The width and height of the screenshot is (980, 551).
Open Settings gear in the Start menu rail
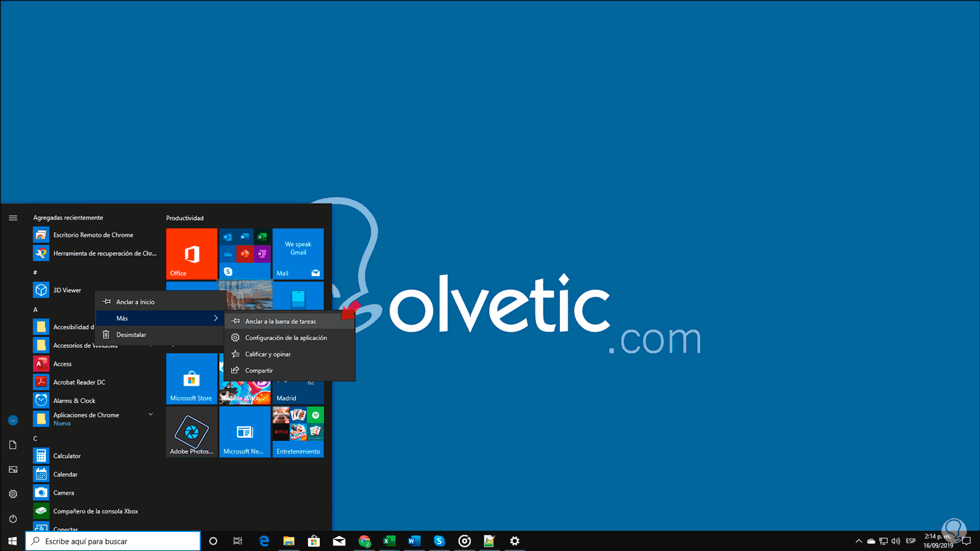(13, 494)
